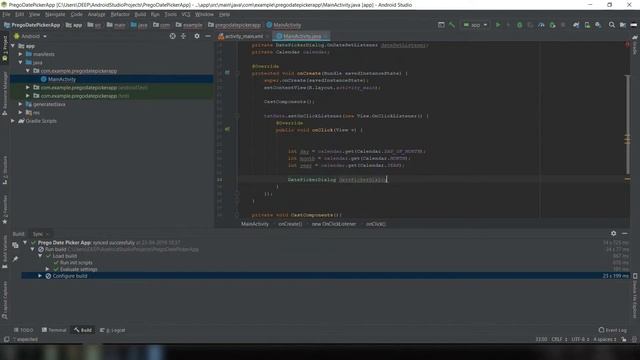Click the editor vertical scrollbar
Viewport: 640px width, 360px height.
[627, 124]
